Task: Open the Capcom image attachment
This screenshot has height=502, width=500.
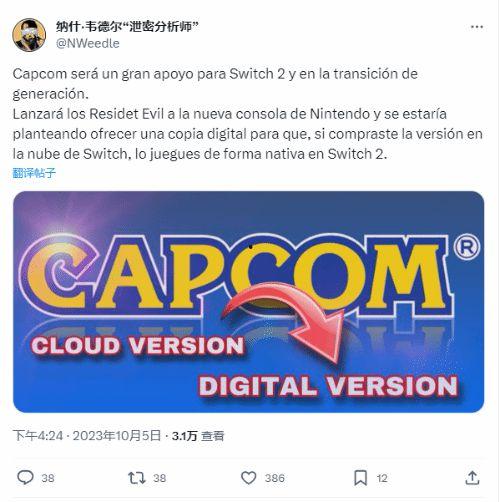Action: click(x=249, y=302)
